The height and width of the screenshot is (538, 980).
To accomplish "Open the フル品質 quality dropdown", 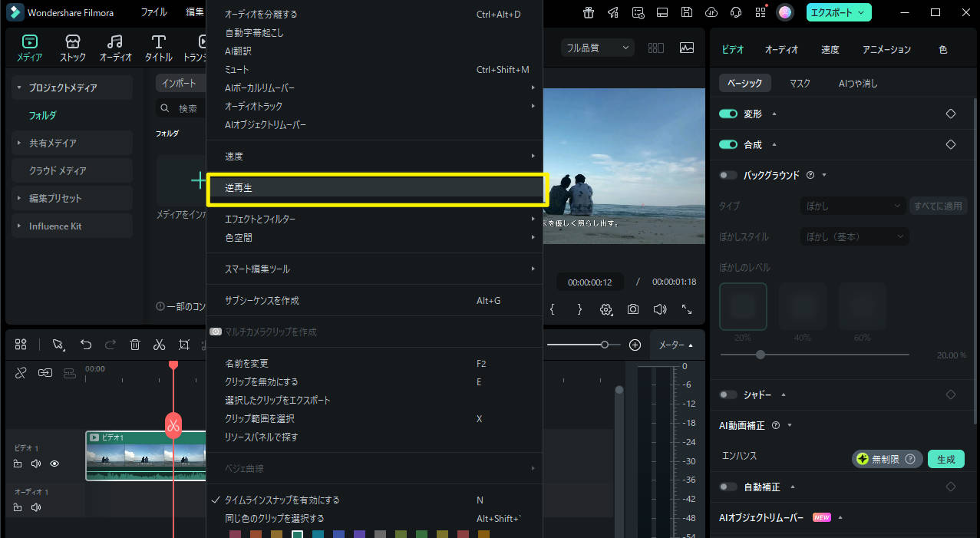I will [x=597, y=47].
